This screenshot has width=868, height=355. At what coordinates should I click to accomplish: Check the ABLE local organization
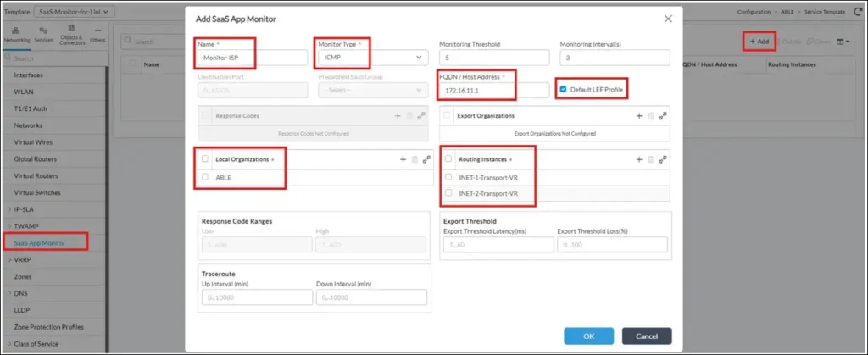[205, 177]
